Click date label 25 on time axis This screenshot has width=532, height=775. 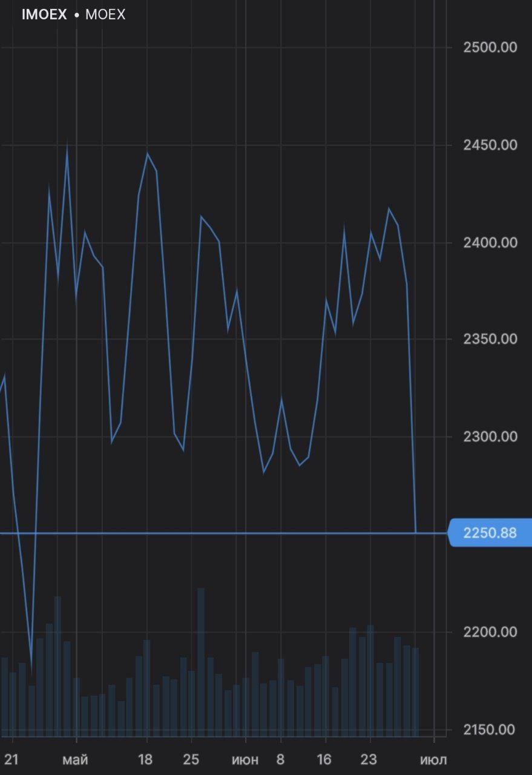(191, 760)
